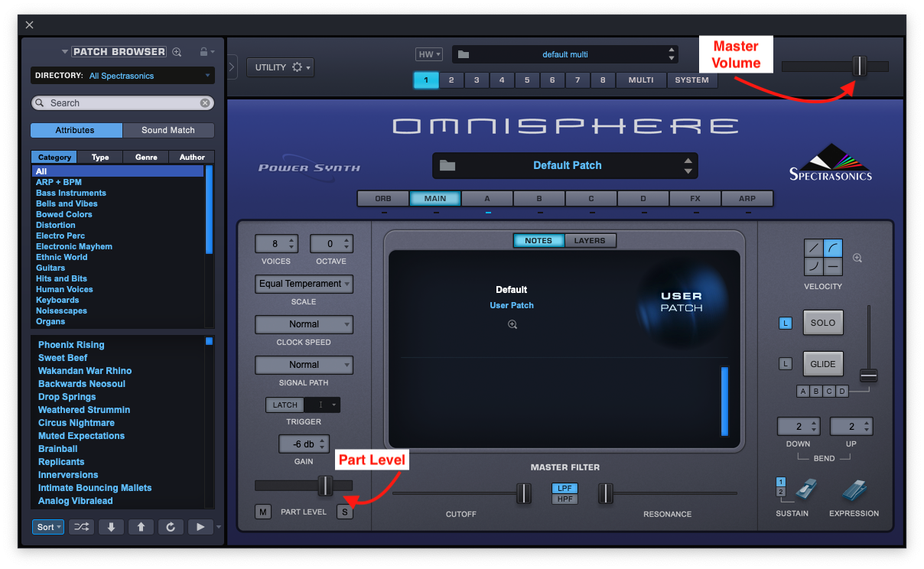
Task: Open the velocity curve zoom magnifier
Action: pos(857,258)
